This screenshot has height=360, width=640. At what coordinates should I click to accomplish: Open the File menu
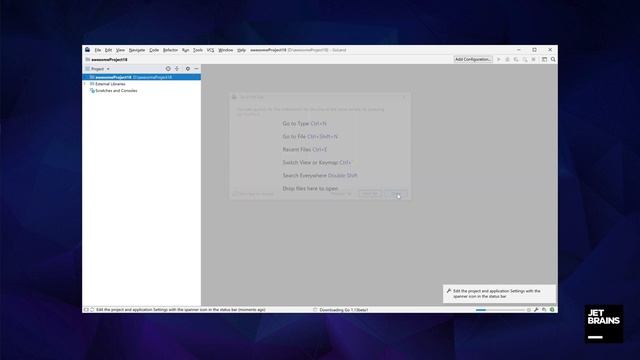tap(98, 50)
